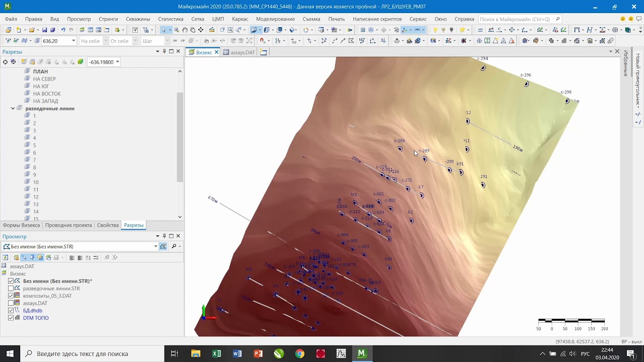Screen dimensions: 644x362
Task: Open Windows Task View
Action: [x=175, y=353]
